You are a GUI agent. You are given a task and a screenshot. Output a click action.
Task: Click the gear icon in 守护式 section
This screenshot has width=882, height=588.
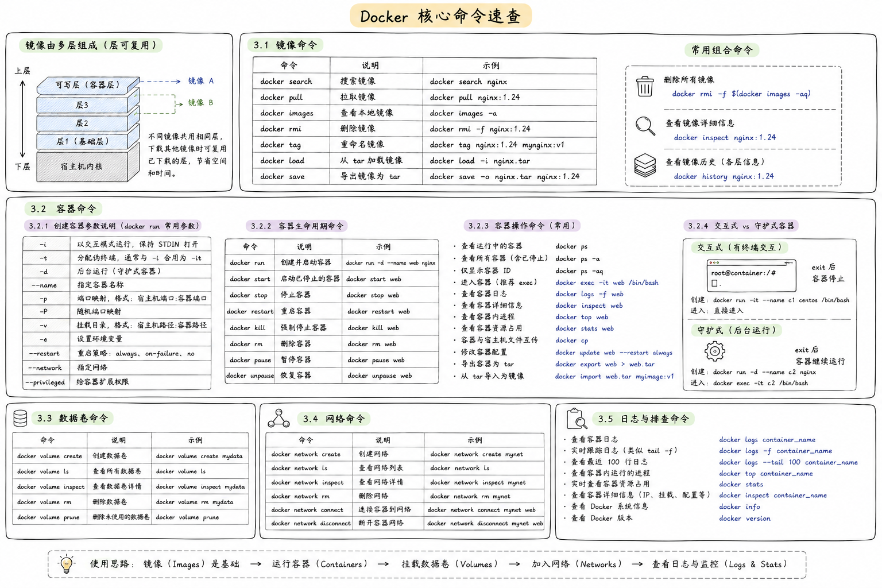tap(715, 351)
